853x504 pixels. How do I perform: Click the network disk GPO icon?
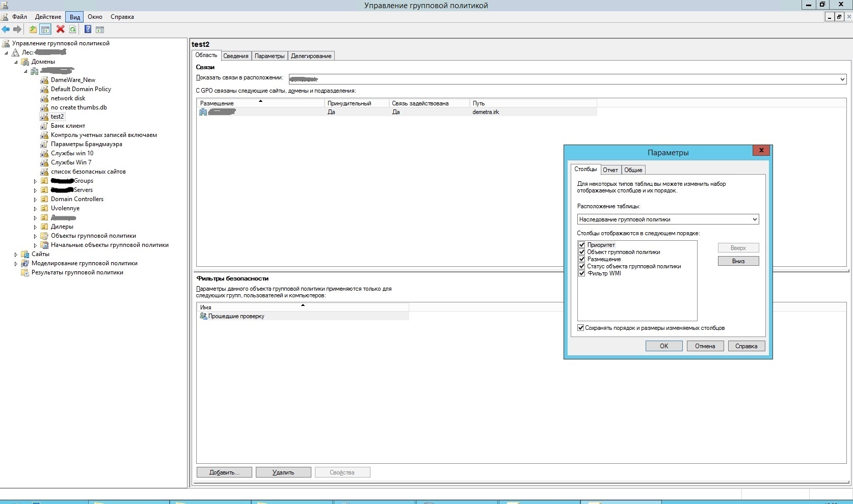tap(44, 98)
